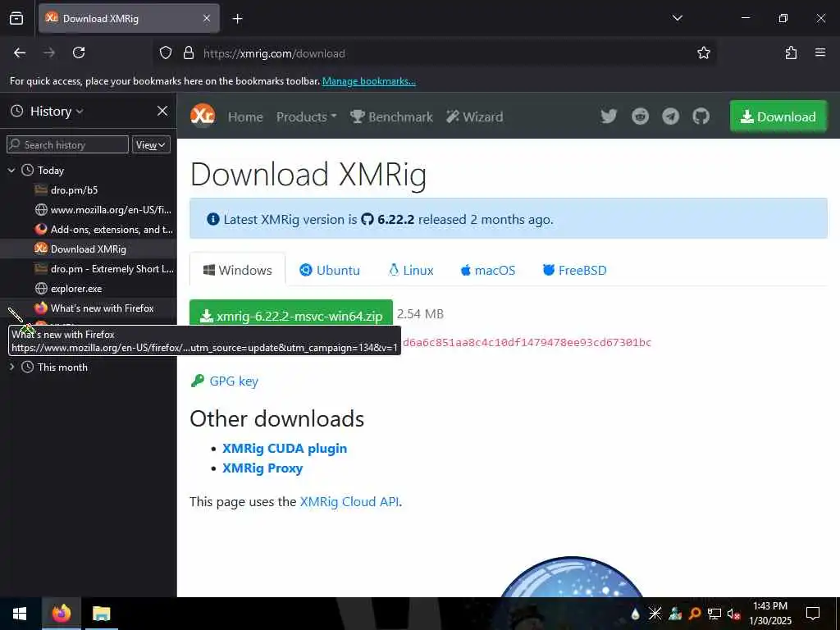The height and width of the screenshot is (630, 840).
Task: Open a new browser tab
Action: (x=237, y=19)
